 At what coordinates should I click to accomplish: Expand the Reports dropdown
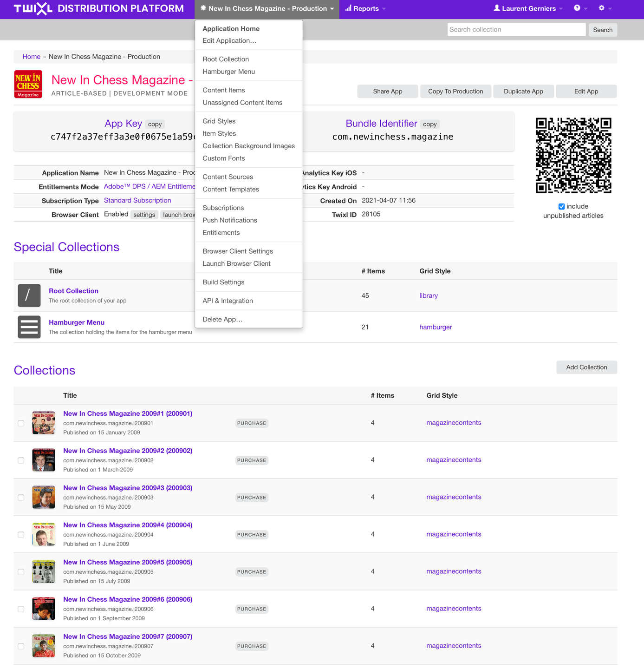[x=365, y=9]
